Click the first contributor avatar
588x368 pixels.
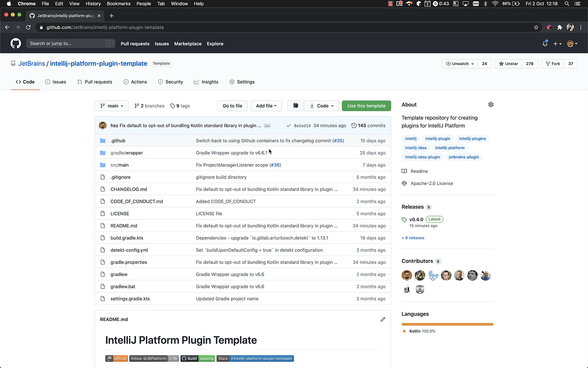click(x=407, y=275)
